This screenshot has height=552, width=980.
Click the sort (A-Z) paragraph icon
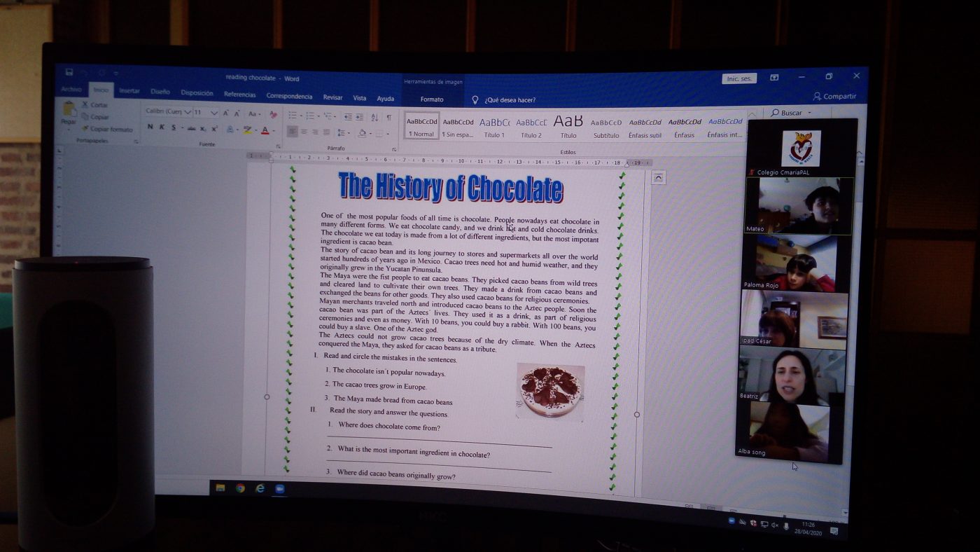coord(374,117)
